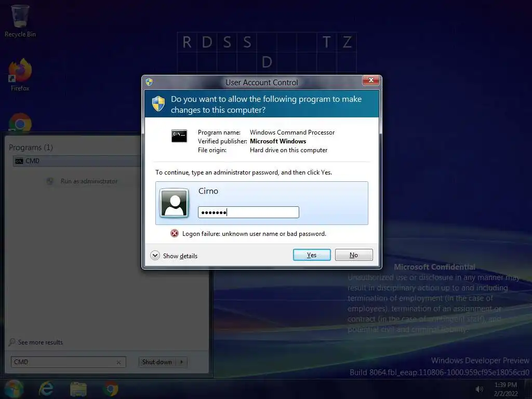Click Yes in User Account Control
Screen dimensions: 532x399
[x=312, y=255]
